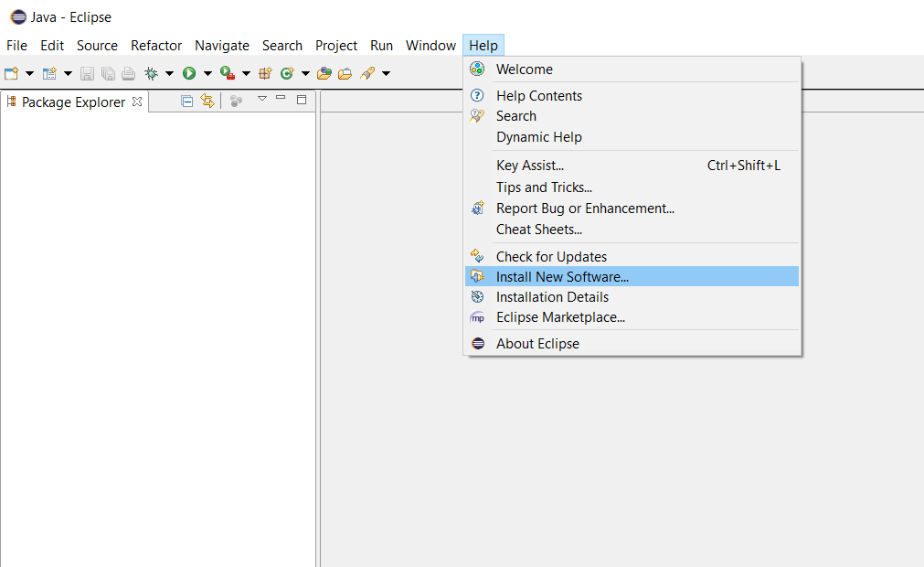Viewport: 924px width, 567px height.
Task: Click the green Run button
Action: click(189, 73)
